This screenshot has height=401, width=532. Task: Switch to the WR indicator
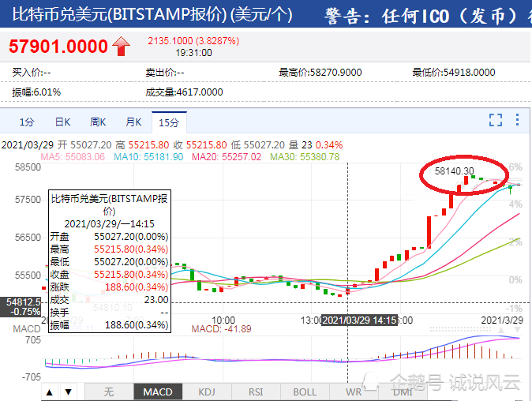[x=354, y=392]
